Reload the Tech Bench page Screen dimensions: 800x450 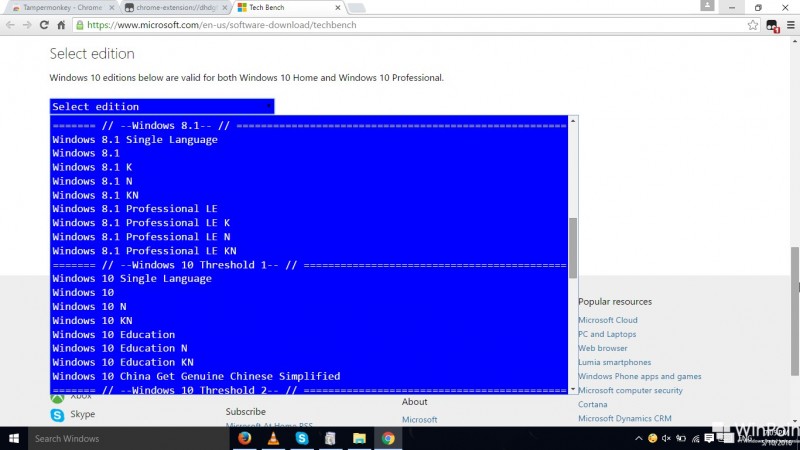coord(44,25)
